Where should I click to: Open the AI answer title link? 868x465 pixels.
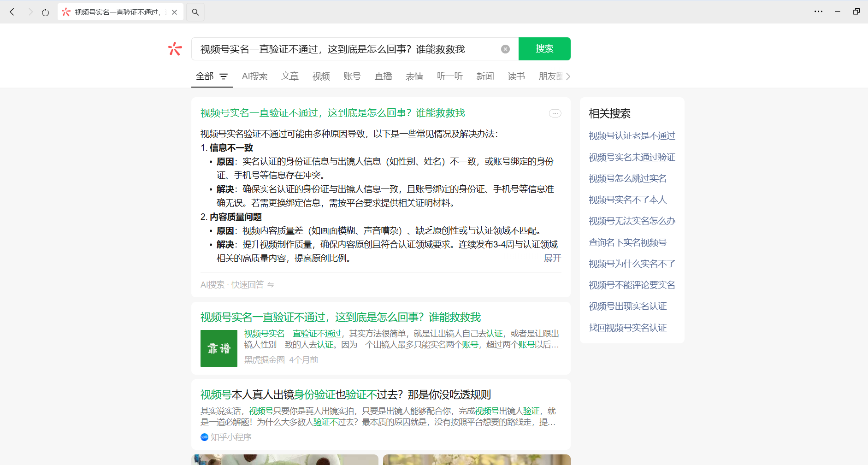tap(332, 113)
